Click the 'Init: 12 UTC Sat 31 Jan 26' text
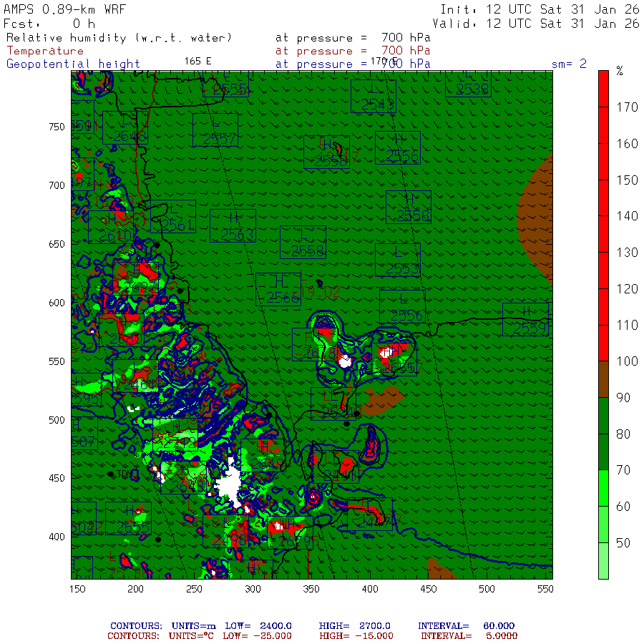644x644 pixels. click(540, 9)
